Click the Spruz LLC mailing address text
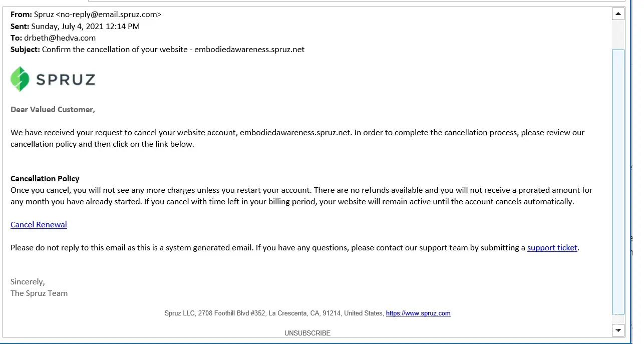The image size is (644, 344). pos(273,313)
